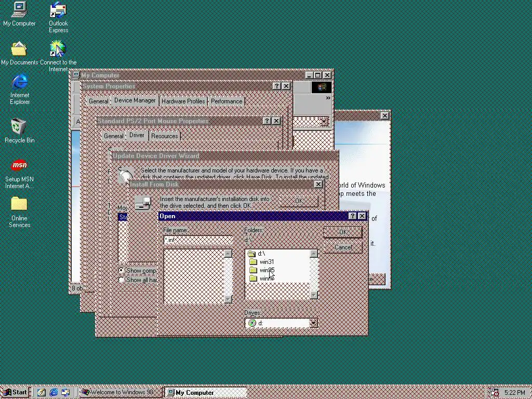Select highlighted model entry in wizard list

pos(123,217)
